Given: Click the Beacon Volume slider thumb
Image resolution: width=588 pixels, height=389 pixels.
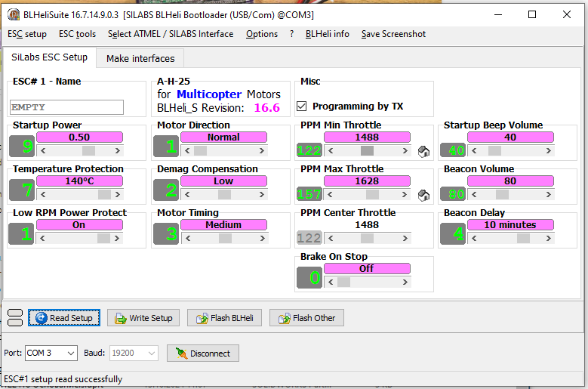Looking at the screenshot, I should click(x=502, y=194).
